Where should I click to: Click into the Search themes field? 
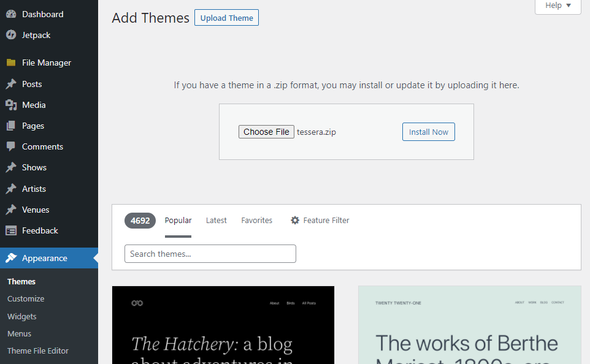tap(210, 254)
